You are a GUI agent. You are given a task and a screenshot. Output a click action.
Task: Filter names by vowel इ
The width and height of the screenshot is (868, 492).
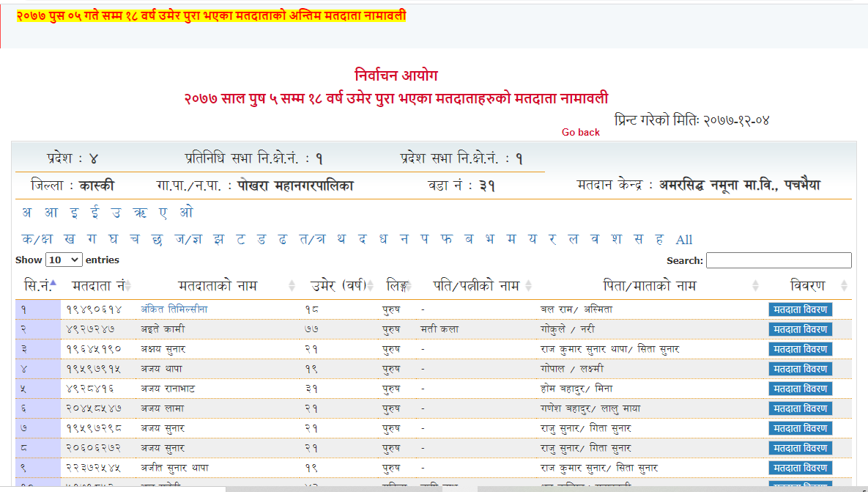point(74,213)
